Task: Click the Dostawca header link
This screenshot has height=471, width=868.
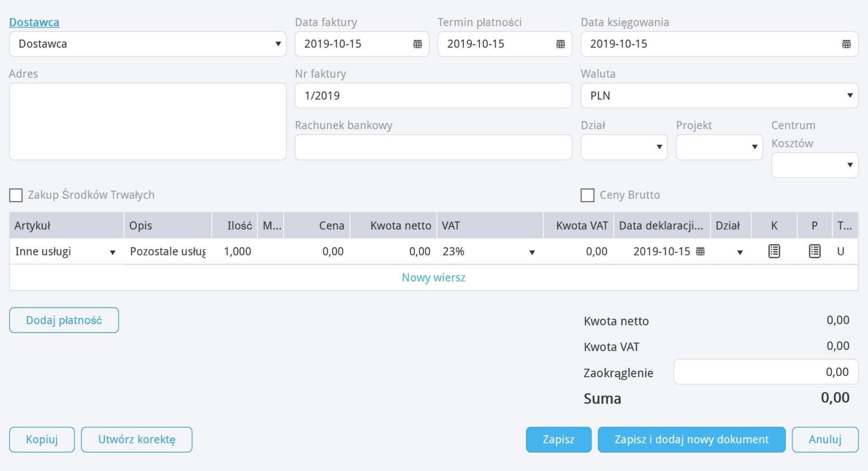Action: coord(34,22)
